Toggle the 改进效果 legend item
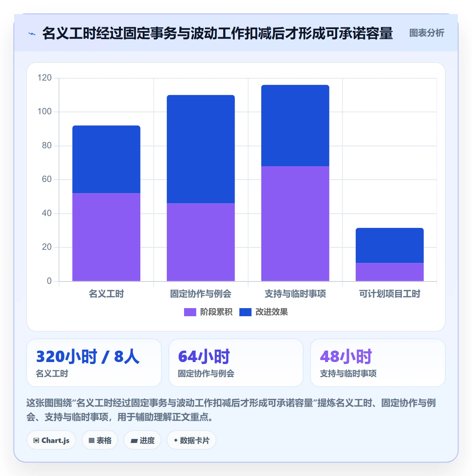This screenshot has width=472, height=476. click(x=264, y=312)
